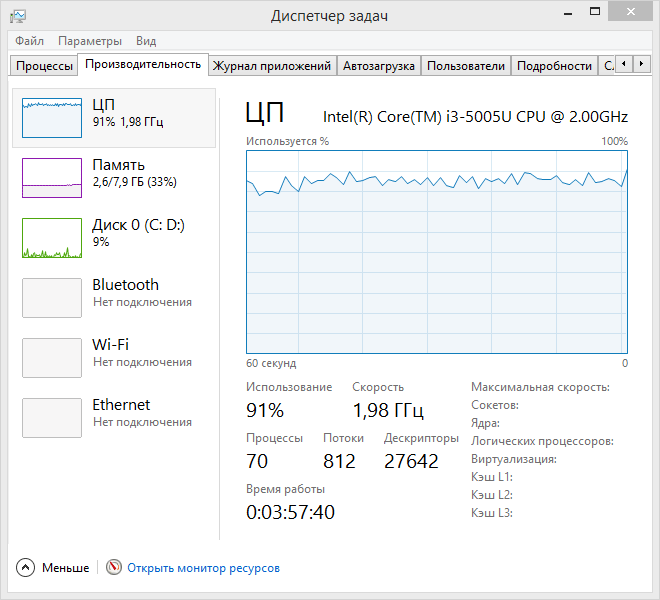This screenshot has width=660, height=600.
Task: Click the large CPU usage graph
Action: (437, 252)
